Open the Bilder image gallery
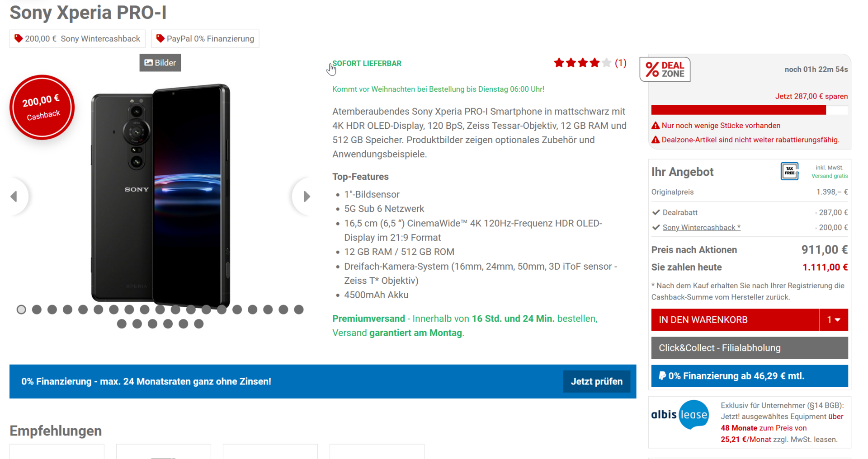The height and width of the screenshot is (459, 868). point(160,63)
